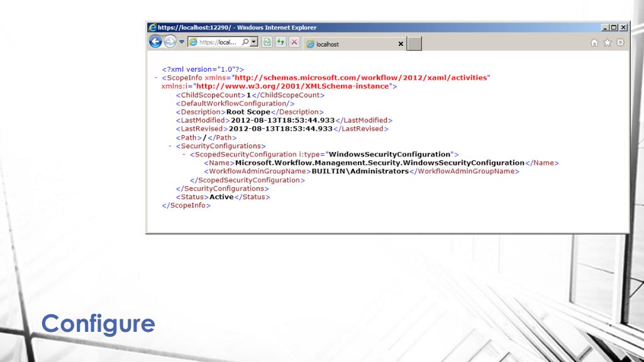Click the Microsoft.Workflow.Management.Security name value
The width and height of the screenshot is (644, 362).
(x=380, y=163)
